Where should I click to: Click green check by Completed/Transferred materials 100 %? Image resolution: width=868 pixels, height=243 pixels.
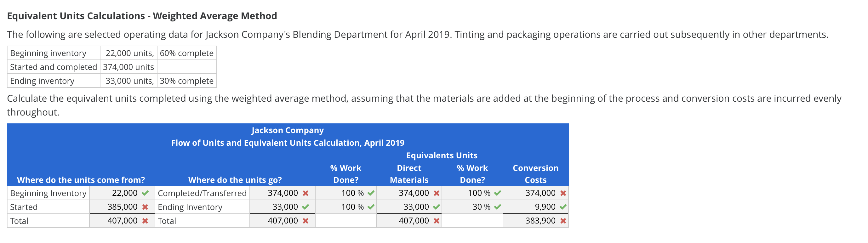pyautogui.click(x=371, y=193)
